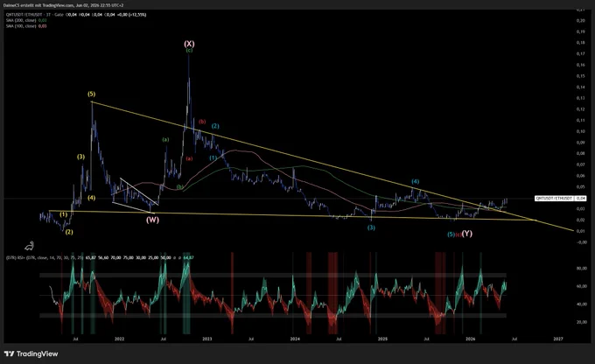Select the lower yellow support trendline
This screenshot has height=364, width=595.
[x=292, y=215]
